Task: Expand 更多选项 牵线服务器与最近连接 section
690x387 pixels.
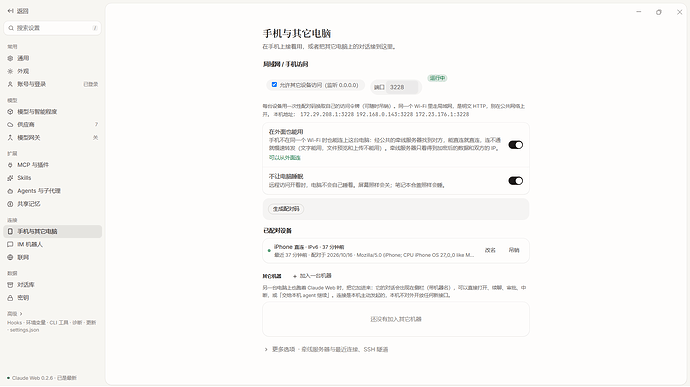Action: [326, 350]
